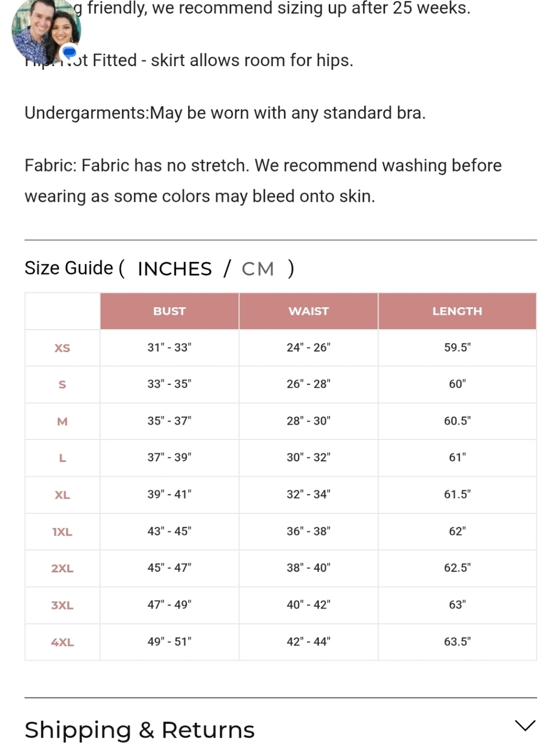Screen dimensions: 560x744
Task: Select the WAIST column header
Action: 309,311
